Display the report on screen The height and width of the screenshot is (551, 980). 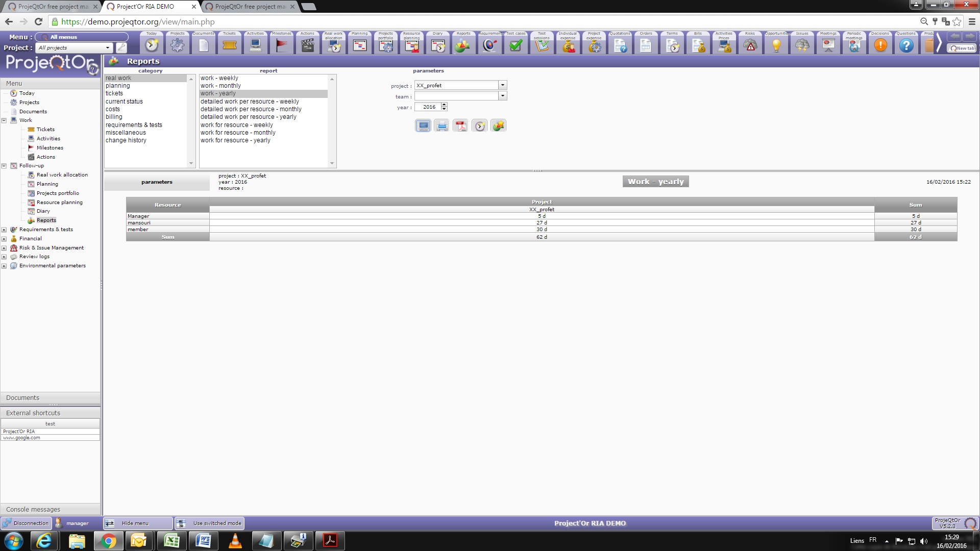423,126
